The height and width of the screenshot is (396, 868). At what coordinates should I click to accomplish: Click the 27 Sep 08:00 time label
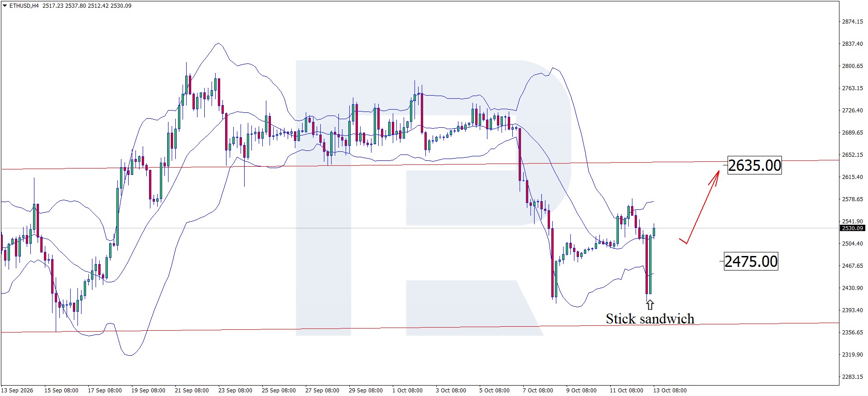pyautogui.click(x=322, y=391)
